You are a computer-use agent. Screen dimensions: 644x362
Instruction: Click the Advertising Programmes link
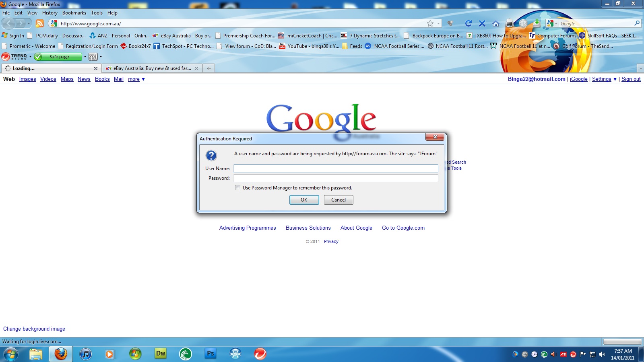(248, 228)
